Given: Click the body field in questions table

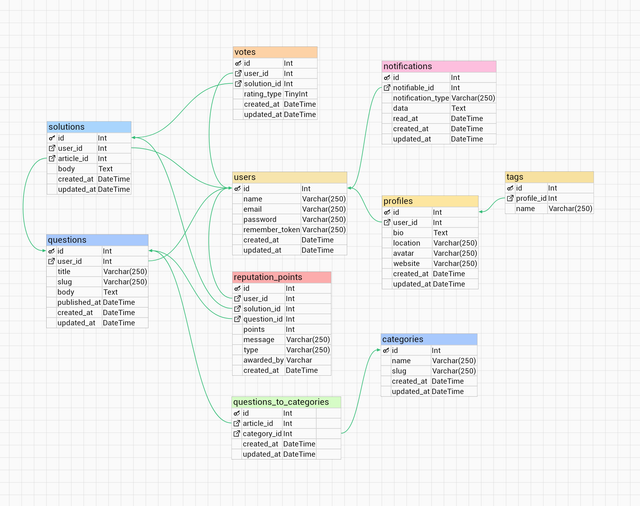Looking at the screenshot, I should click(97, 292).
